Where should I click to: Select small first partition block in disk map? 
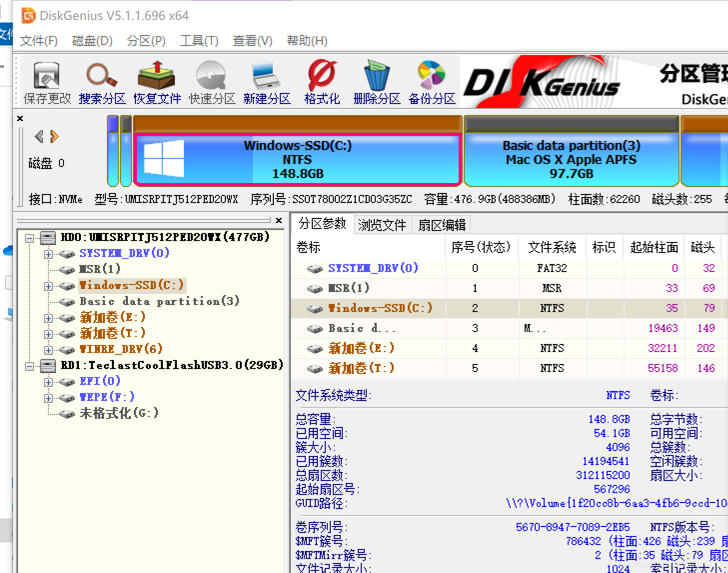tap(113, 151)
